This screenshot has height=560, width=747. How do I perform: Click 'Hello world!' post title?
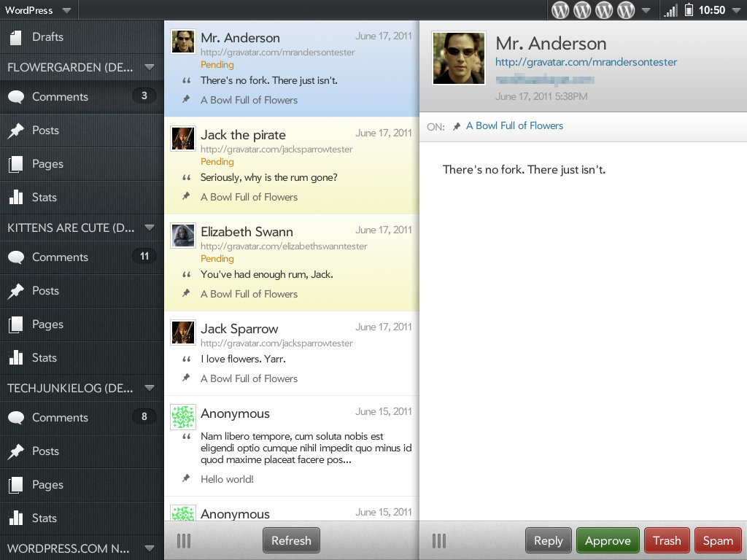227,479
